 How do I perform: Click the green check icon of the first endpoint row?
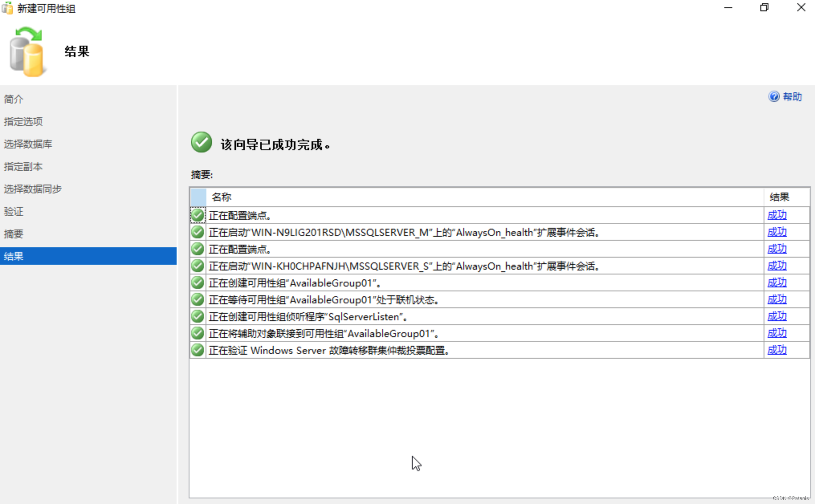click(198, 215)
